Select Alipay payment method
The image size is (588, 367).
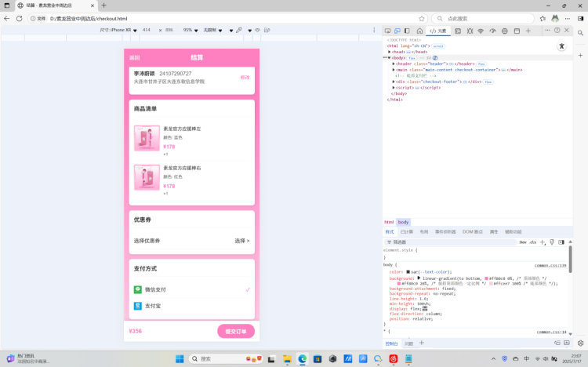coord(191,306)
